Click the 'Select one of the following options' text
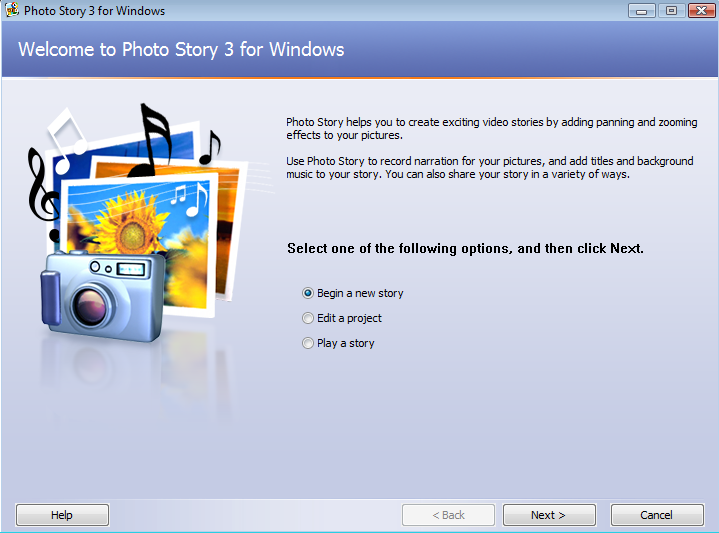Viewport: 719px width, 533px height. [x=465, y=249]
